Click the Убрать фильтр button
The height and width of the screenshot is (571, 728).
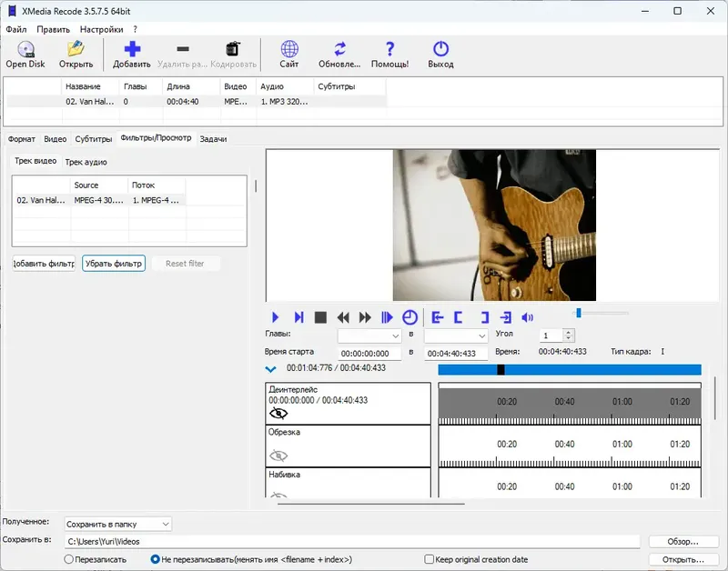[114, 264]
